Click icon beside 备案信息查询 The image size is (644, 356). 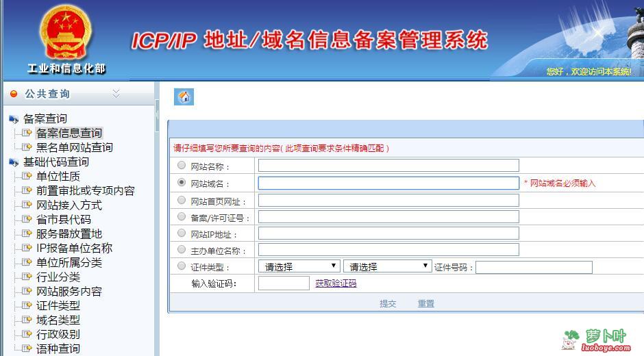click(x=27, y=133)
